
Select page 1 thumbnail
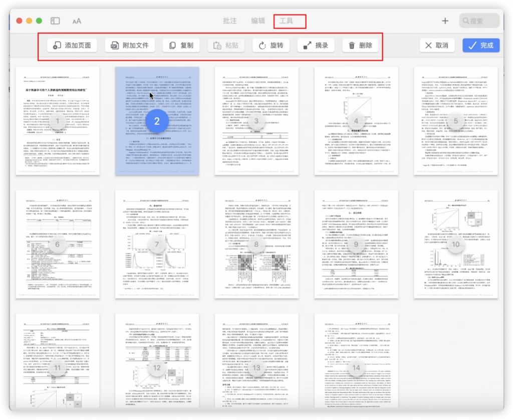[x=58, y=121]
